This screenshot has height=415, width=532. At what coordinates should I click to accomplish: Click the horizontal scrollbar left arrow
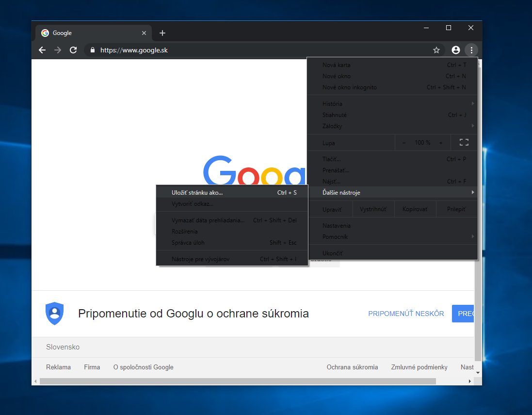click(35, 382)
